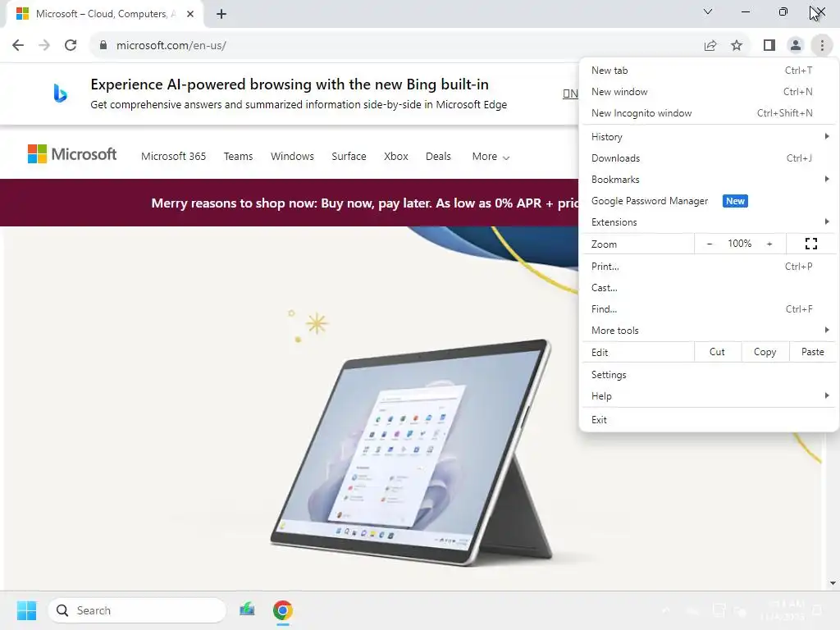Open the Chrome profile avatar icon
The image size is (840, 630).
(x=796, y=46)
